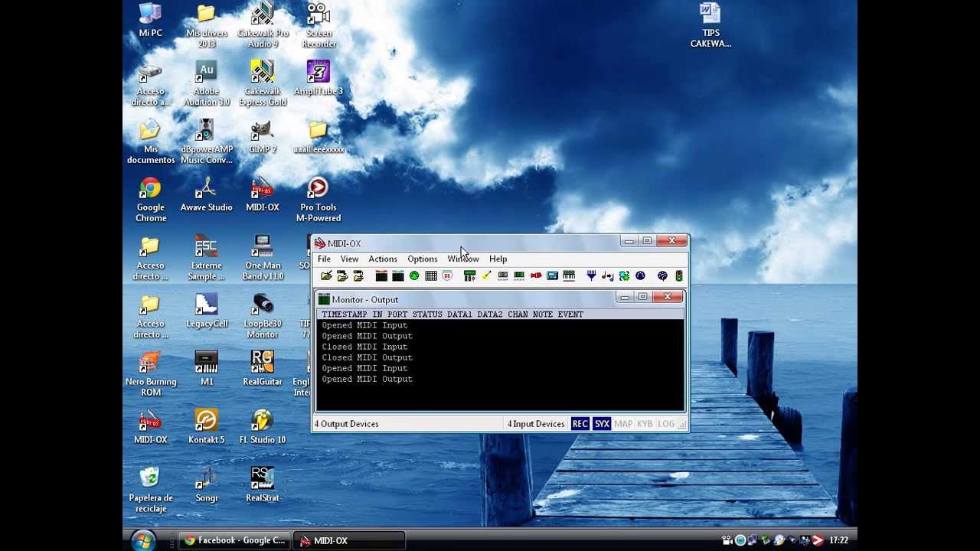Click the first open-folder toolbar icon

tap(327, 275)
